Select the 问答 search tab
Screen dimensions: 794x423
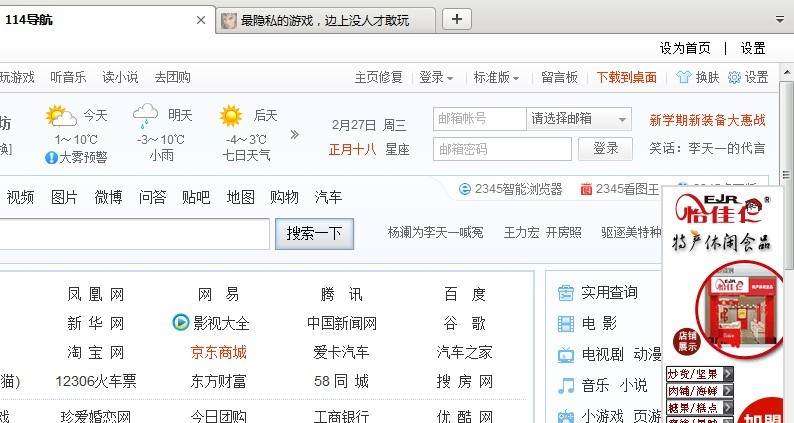[152, 197]
